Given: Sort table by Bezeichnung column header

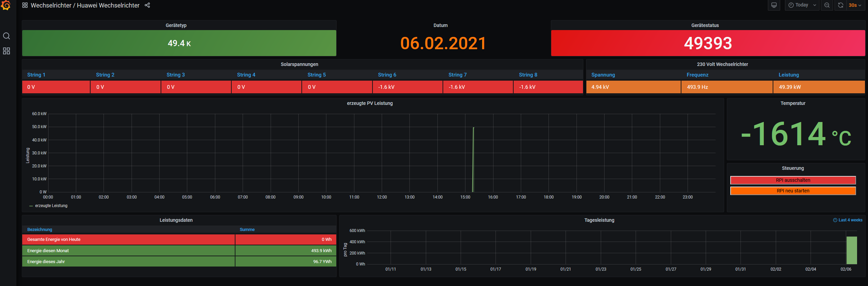Looking at the screenshot, I should [40, 230].
